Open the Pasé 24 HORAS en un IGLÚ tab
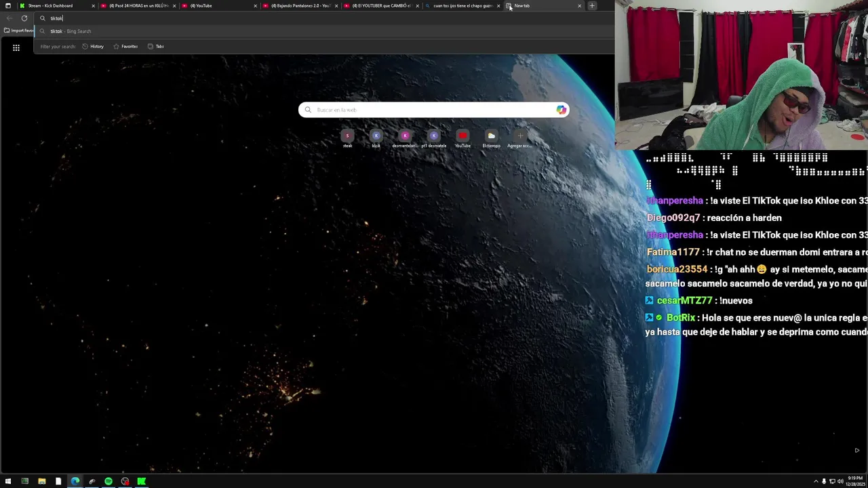The height and width of the screenshot is (488, 868). coord(138,5)
